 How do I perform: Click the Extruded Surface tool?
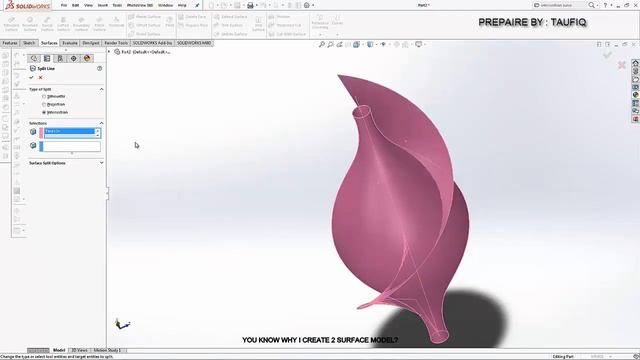click(x=11, y=24)
